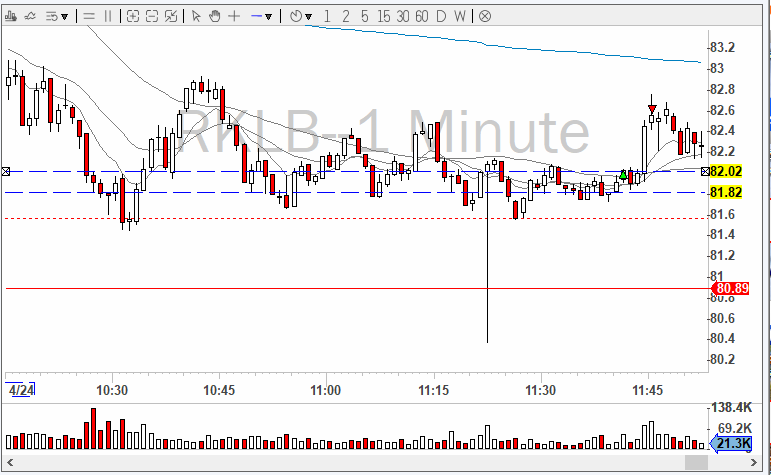
Task: Click the clock time interval icon
Action: coord(296,16)
